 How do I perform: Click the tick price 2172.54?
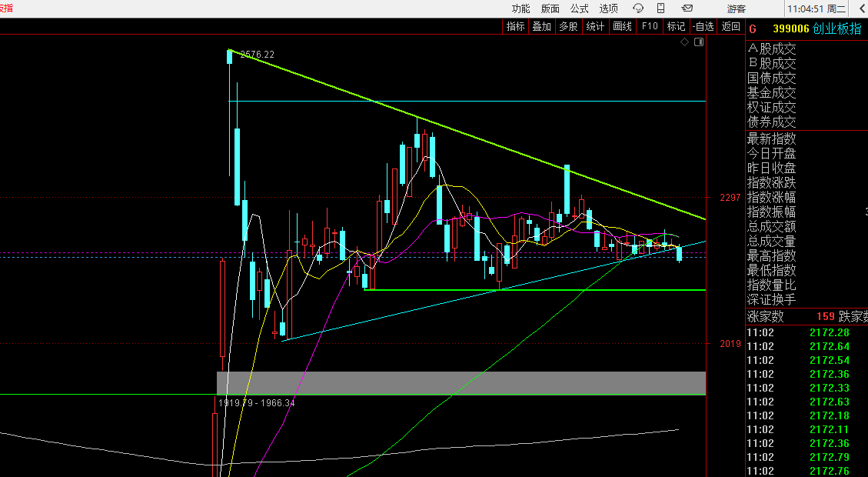[x=830, y=360]
